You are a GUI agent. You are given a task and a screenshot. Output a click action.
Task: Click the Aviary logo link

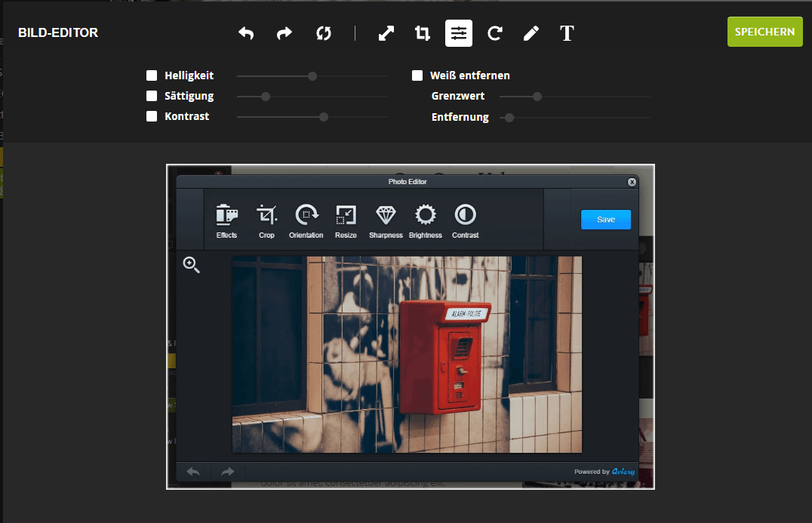(623, 471)
